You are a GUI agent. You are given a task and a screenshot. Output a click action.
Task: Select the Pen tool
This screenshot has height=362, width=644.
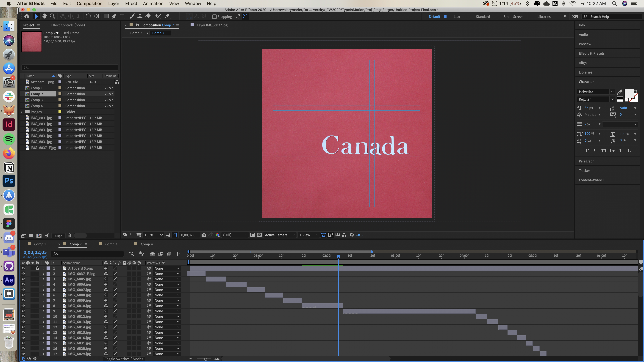[114, 16]
